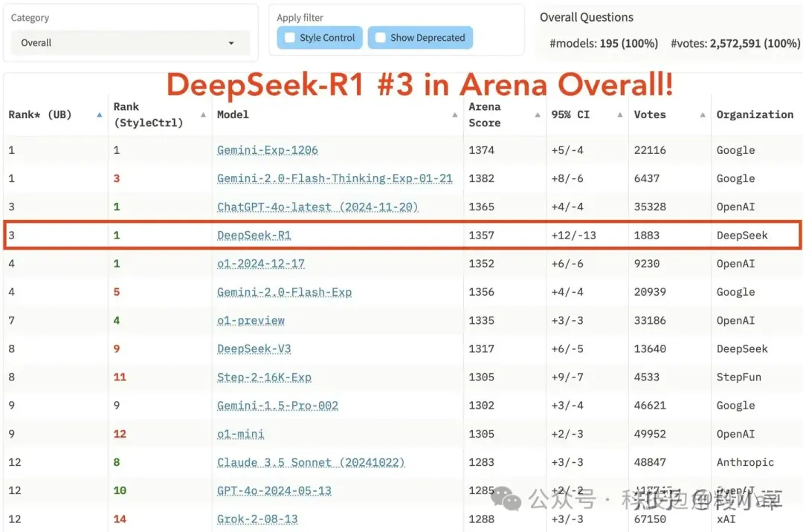Viewport: 803px width, 532px height.
Task: Sort by Rank (UB) column arrow
Action: (100, 115)
